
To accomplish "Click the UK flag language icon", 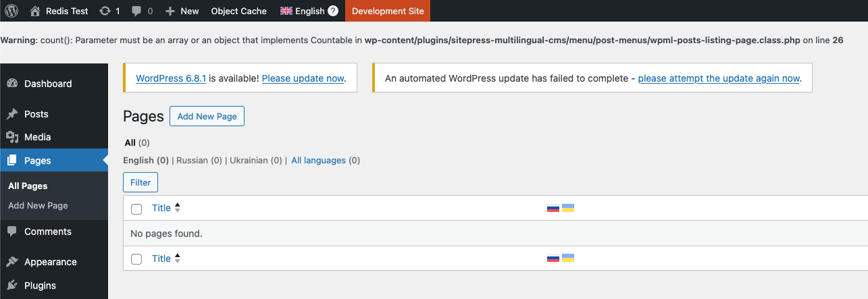I will [x=286, y=11].
